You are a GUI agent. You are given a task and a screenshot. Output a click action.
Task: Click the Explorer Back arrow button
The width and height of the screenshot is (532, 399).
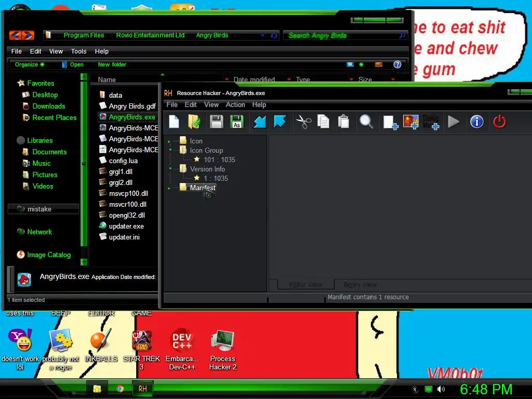(x=15, y=35)
